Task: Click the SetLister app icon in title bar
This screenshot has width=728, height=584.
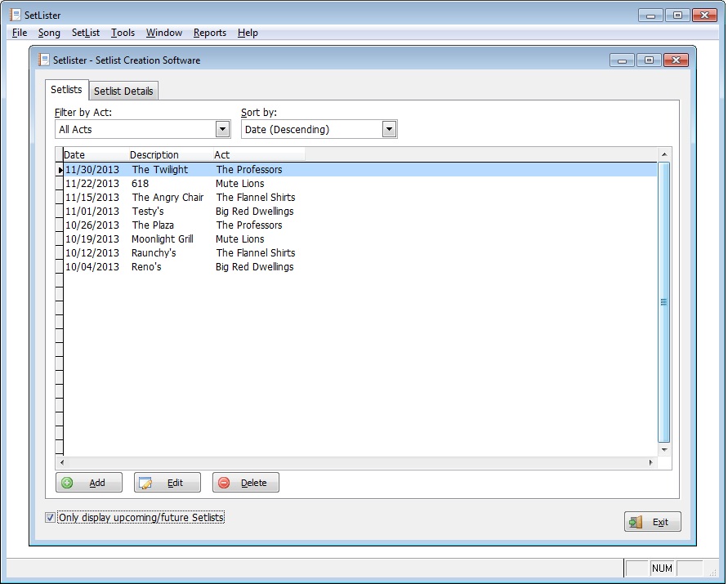Action: coord(14,15)
